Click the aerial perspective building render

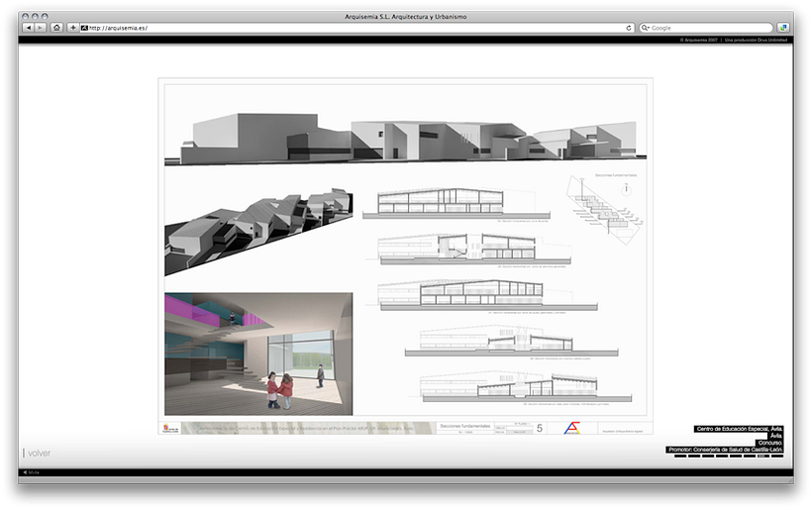tap(258, 232)
